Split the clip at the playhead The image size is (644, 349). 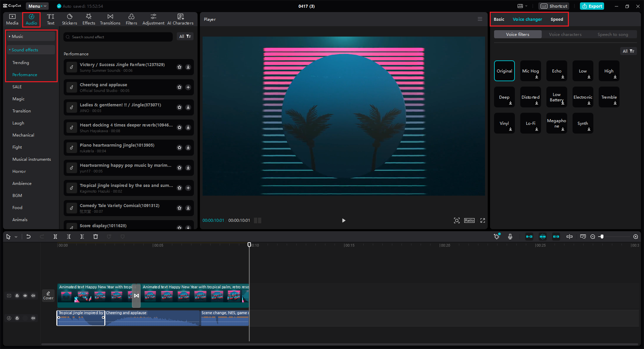pos(55,237)
